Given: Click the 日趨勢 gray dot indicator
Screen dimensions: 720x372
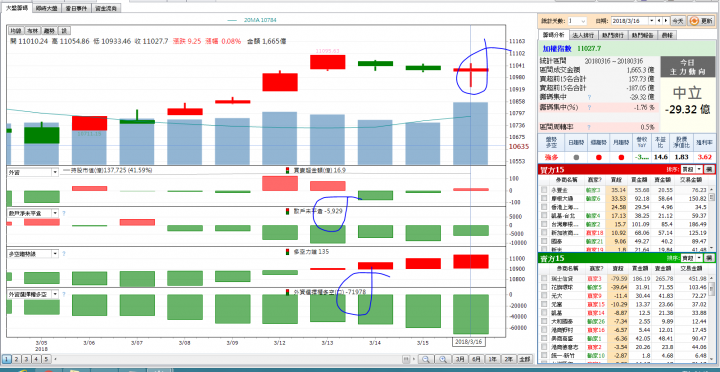Looking at the screenshot, I should click(576, 157).
